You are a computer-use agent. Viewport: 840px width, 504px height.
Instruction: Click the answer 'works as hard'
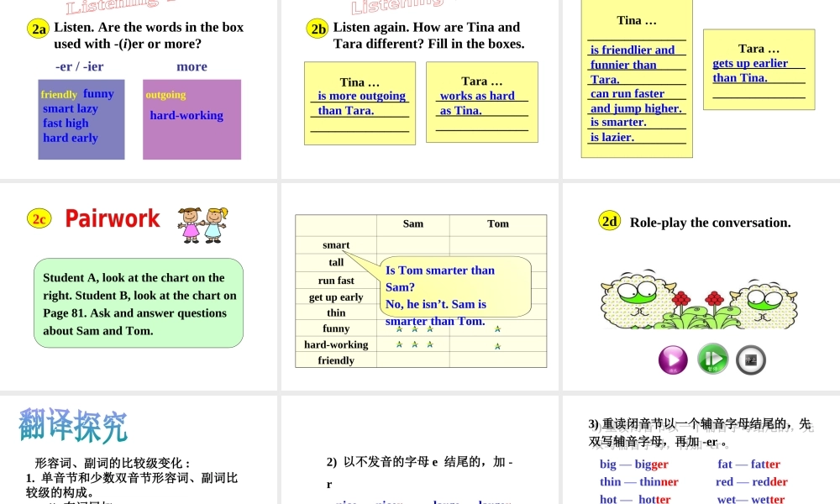(477, 96)
